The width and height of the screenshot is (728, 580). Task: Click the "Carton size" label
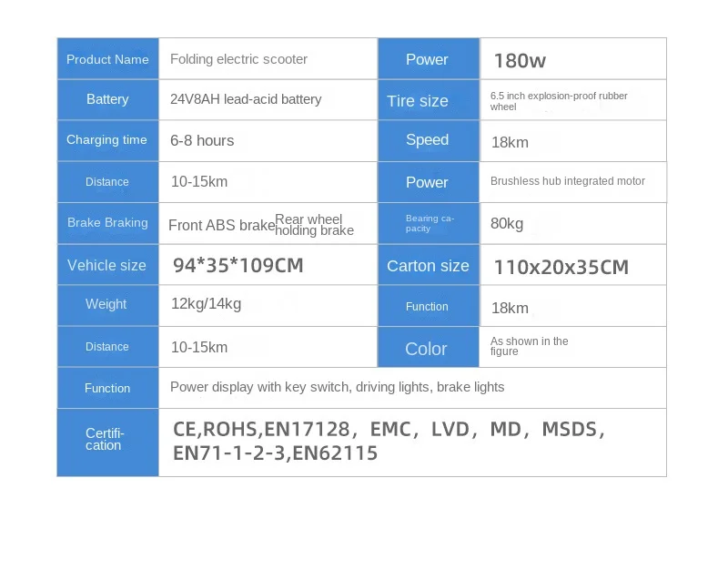(428, 266)
